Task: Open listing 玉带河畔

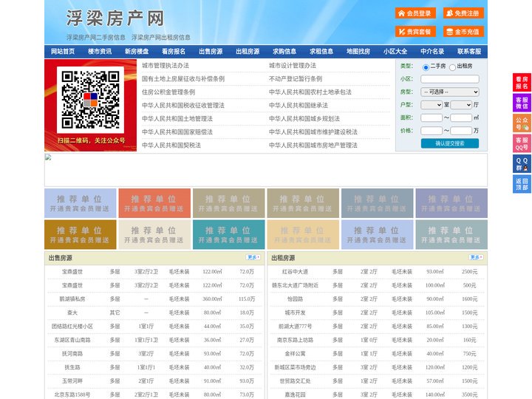Action: (x=72, y=381)
